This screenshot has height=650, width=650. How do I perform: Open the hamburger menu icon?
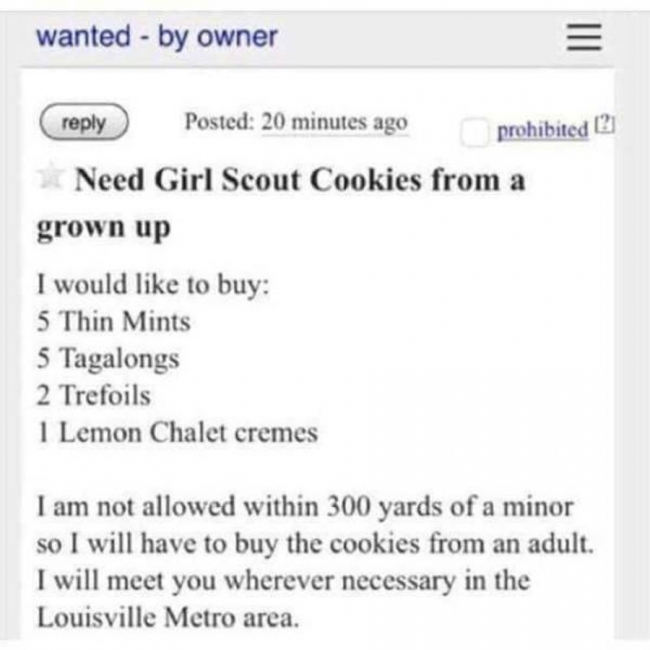tap(584, 37)
